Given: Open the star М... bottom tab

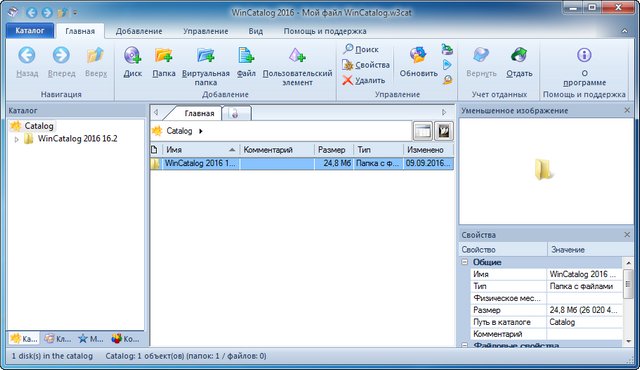Looking at the screenshot, I should pos(91,339).
